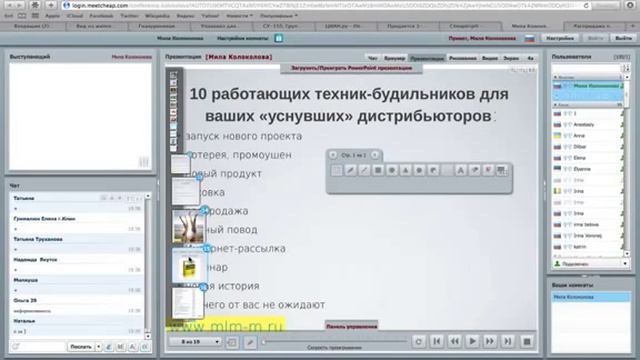Click the Настройки button in top bar
Image resolution: width=640 pixels, height=360 pixels.
[x=560, y=38]
